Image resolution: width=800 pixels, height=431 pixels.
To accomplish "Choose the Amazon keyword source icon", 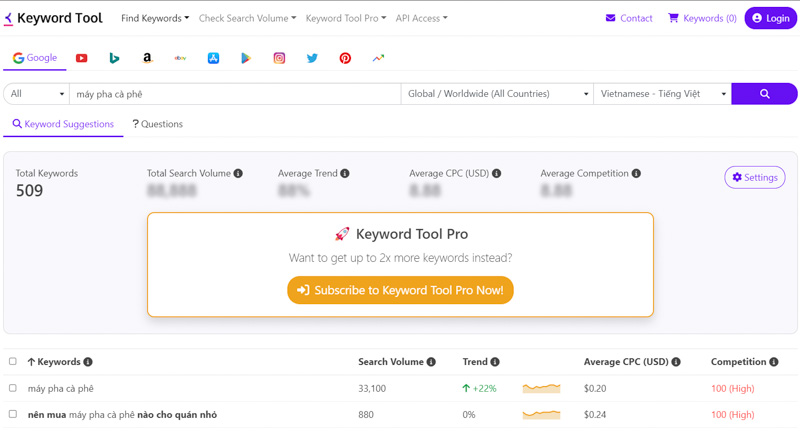I will coord(147,58).
